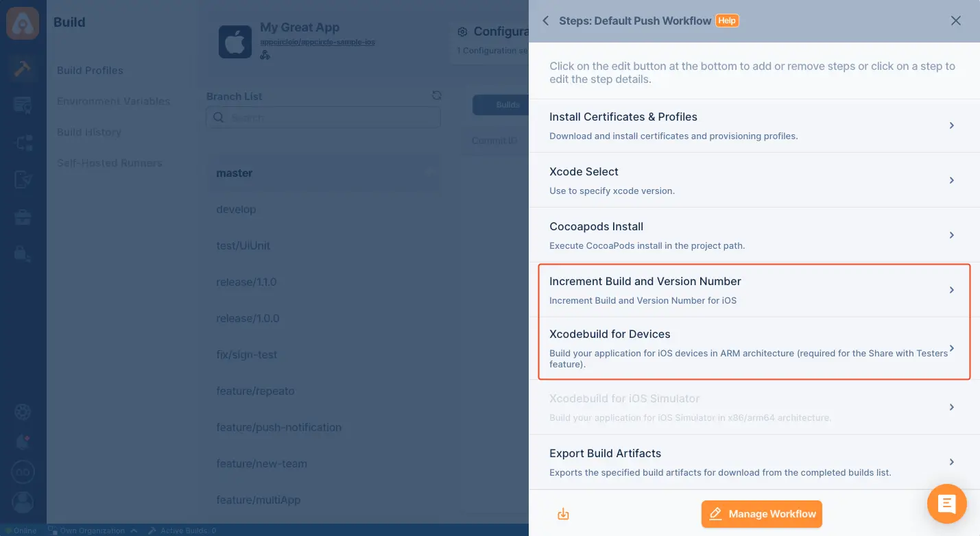Expand the Cocoapods Install chevron
This screenshot has height=536, width=980.
click(x=952, y=235)
